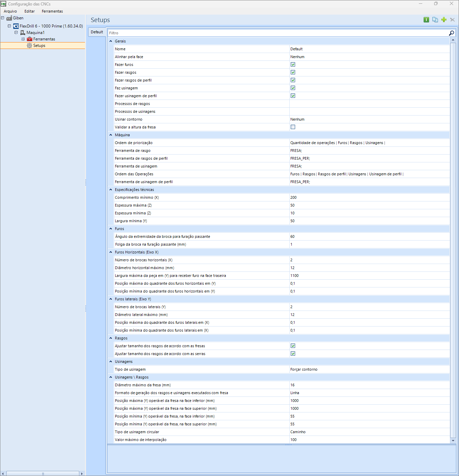Add a new setup with the green plus
The image size is (459, 476).
point(444,20)
